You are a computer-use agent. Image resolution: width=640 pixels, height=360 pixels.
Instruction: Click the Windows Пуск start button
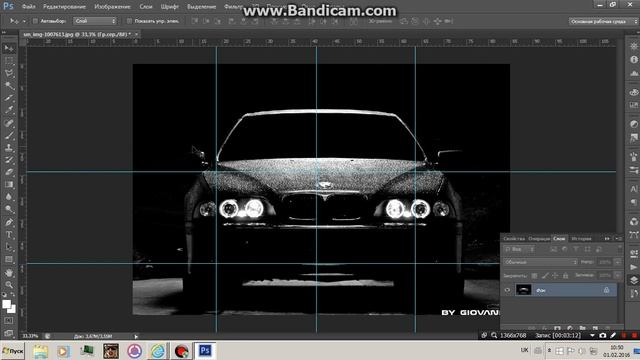(x=13, y=351)
